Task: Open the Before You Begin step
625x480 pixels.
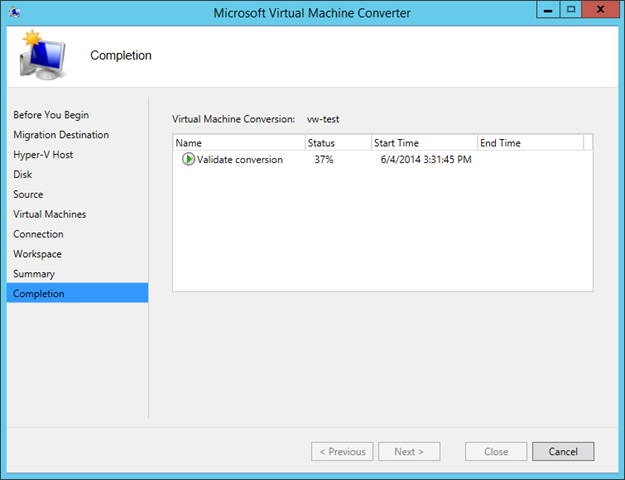Action: [51, 115]
